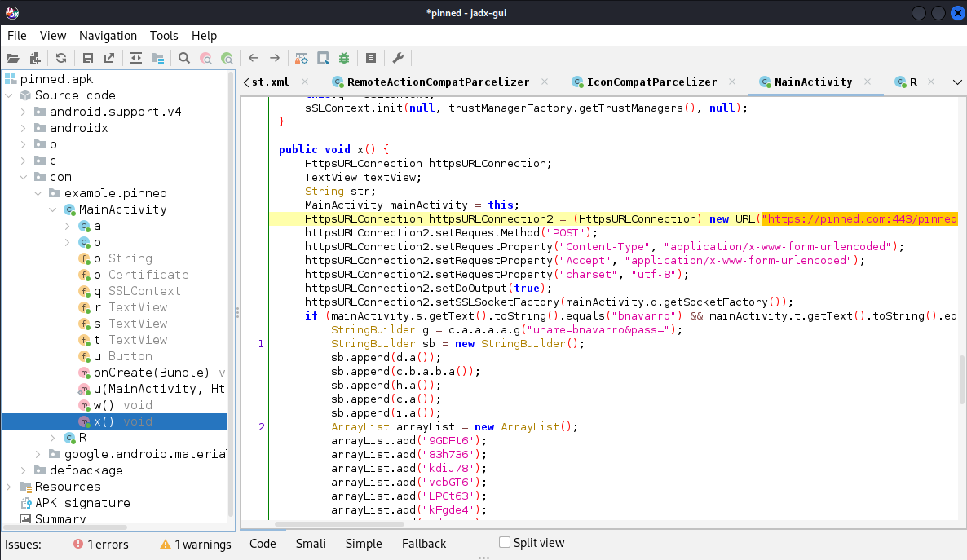Screen dimensions: 967x560
Task: Switch to the Smali code view
Action: point(310,544)
